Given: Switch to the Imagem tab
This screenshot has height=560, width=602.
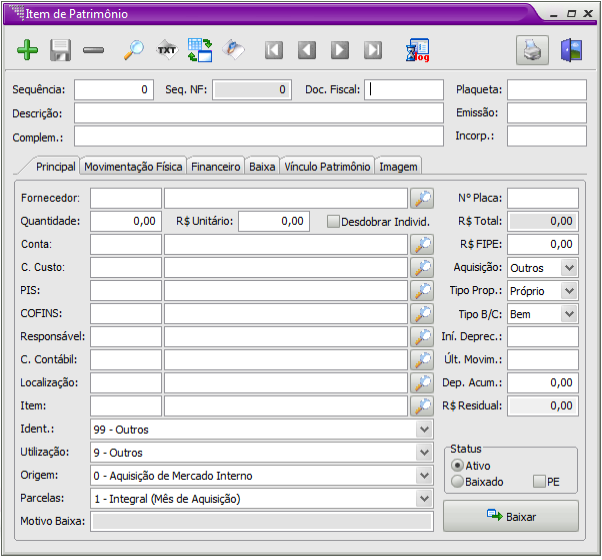Looking at the screenshot, I should [x=398, y=167].
